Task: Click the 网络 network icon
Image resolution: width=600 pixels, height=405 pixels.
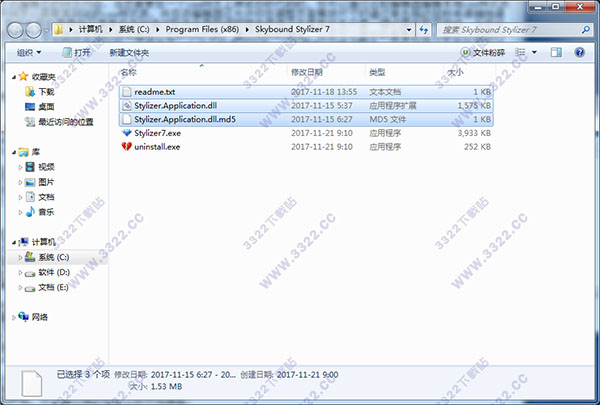Action: [23, 317]
